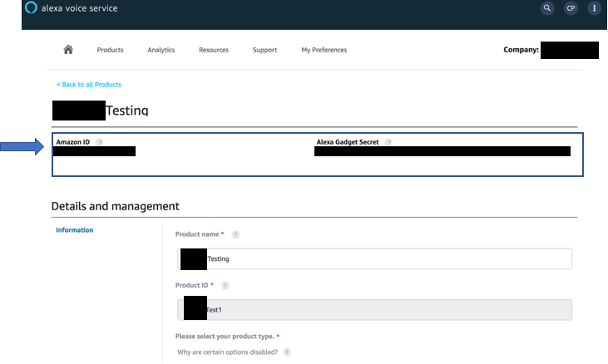Open My Preferences menu
This screenshot has width=608, height=364.
point(324,50)
